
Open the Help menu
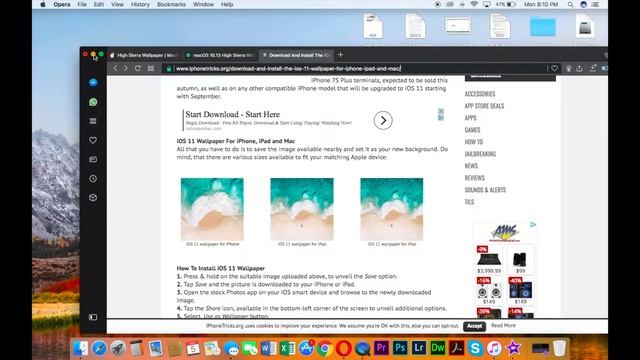(x=227, y=4)
